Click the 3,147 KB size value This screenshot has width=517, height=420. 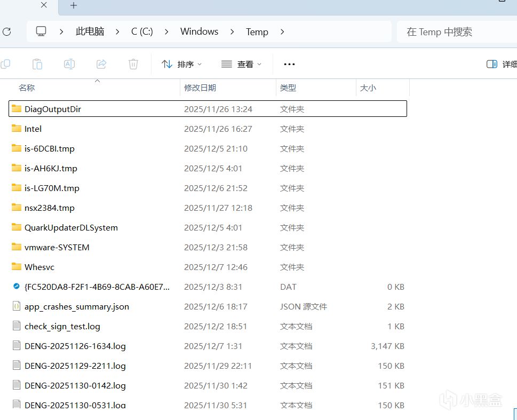[387, 346]
